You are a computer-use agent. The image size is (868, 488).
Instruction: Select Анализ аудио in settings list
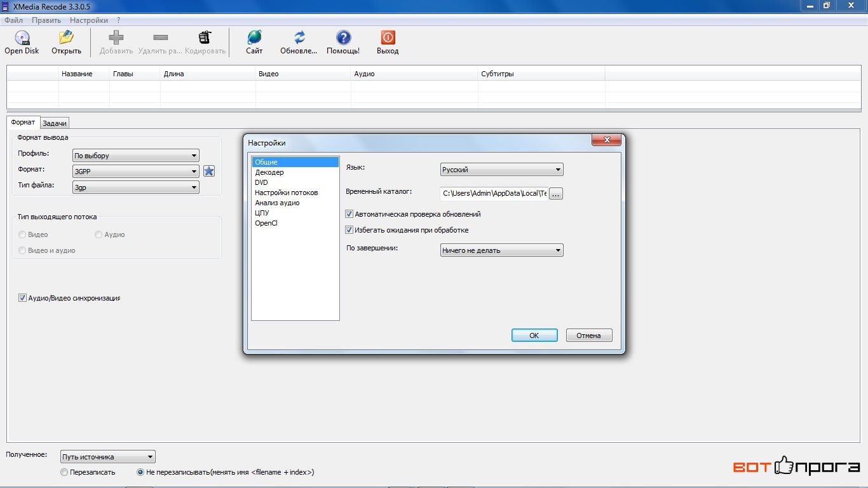point(295,203)
